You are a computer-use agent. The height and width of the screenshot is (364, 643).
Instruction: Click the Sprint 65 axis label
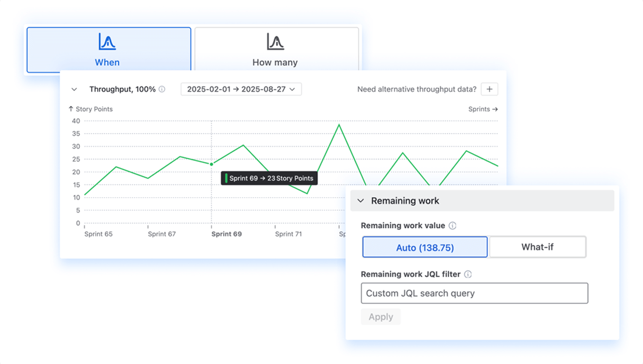click(99, 234)
